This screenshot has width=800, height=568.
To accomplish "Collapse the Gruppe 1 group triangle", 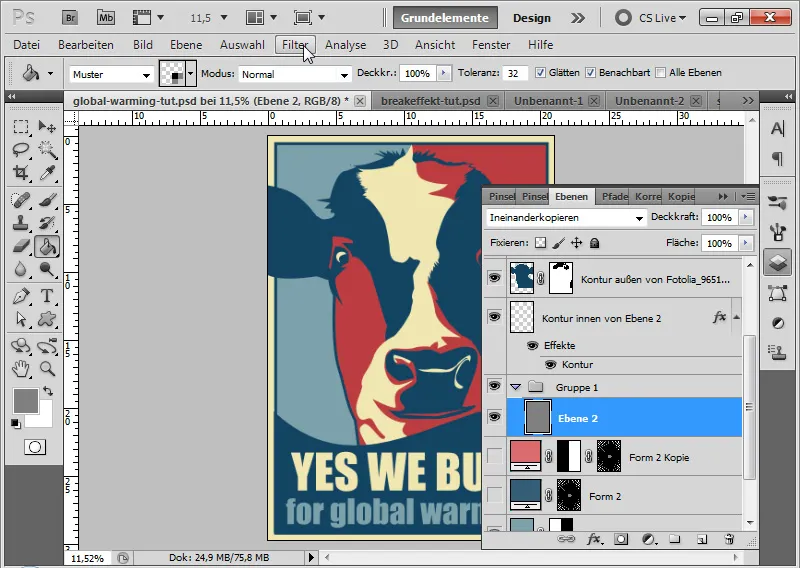I will click(515, 387).
